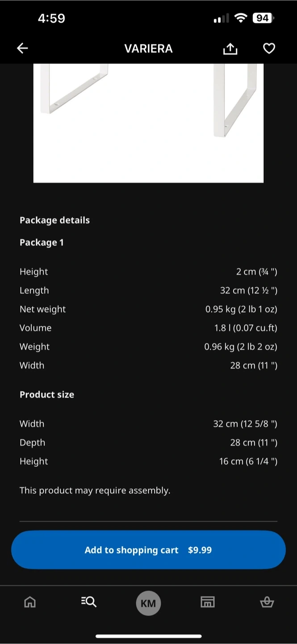Open the store icon in bottom bar

pyautogui.click(x=207, y=602)
